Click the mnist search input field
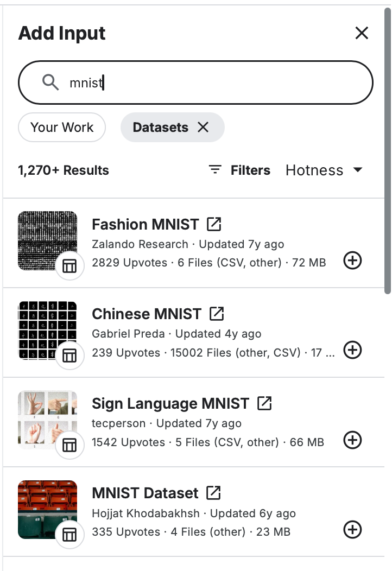This screenshot has width=392, height=571. click(x=217, y=83)
